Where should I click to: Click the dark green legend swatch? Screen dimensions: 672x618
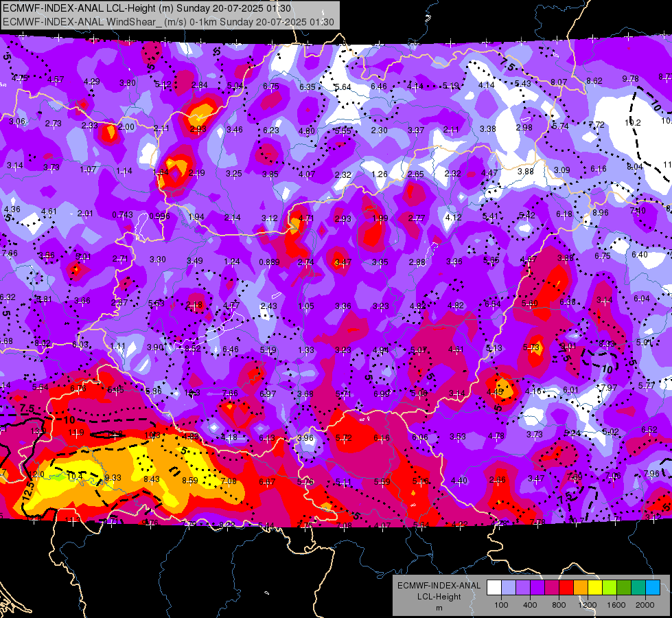tap(624, 588)
